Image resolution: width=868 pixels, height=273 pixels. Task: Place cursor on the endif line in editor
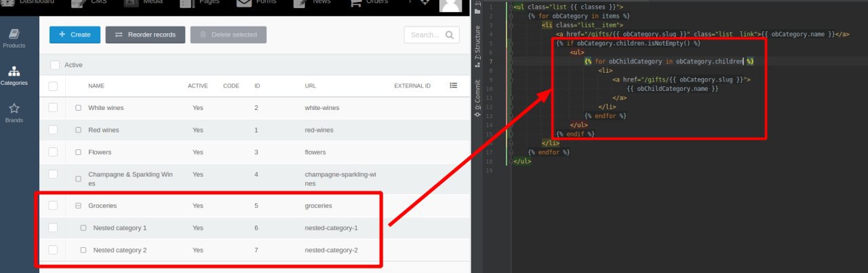[575, 134]
